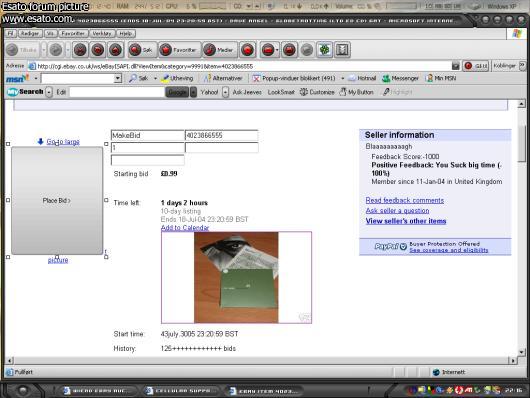Expand the Forward history dropdown arrow
The image size is (530, 398).
[x=68, y=50]
